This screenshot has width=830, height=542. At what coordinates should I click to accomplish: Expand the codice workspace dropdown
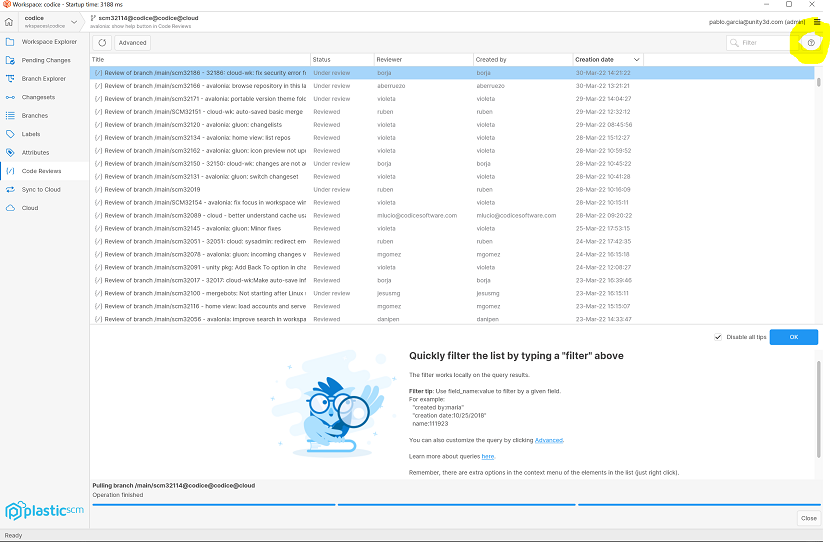click(74, 22)
